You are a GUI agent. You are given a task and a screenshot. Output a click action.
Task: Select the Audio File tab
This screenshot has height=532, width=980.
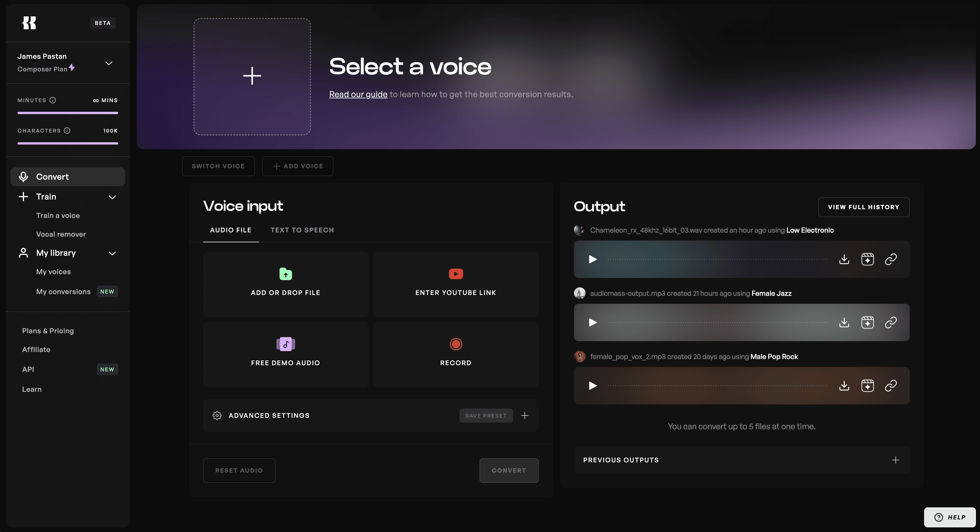231,231
